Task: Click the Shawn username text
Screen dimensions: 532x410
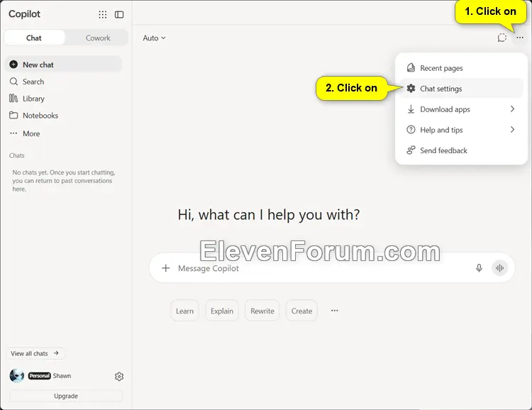Action: (x=62, y=376)
